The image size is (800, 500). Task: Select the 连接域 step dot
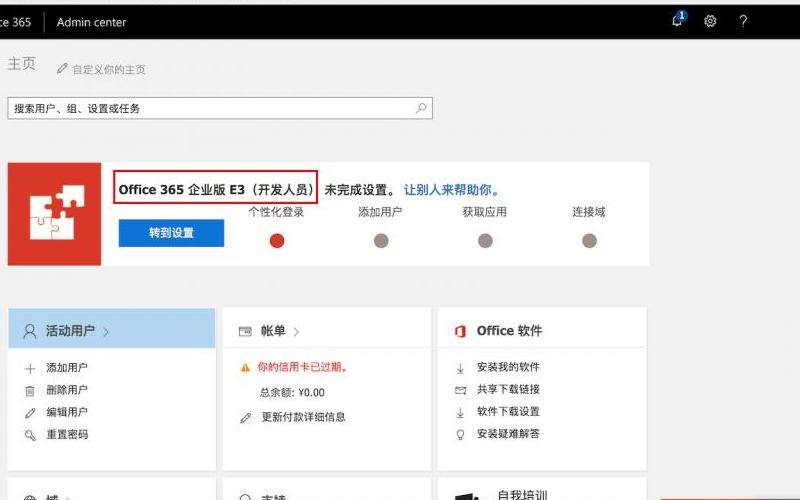589,241
